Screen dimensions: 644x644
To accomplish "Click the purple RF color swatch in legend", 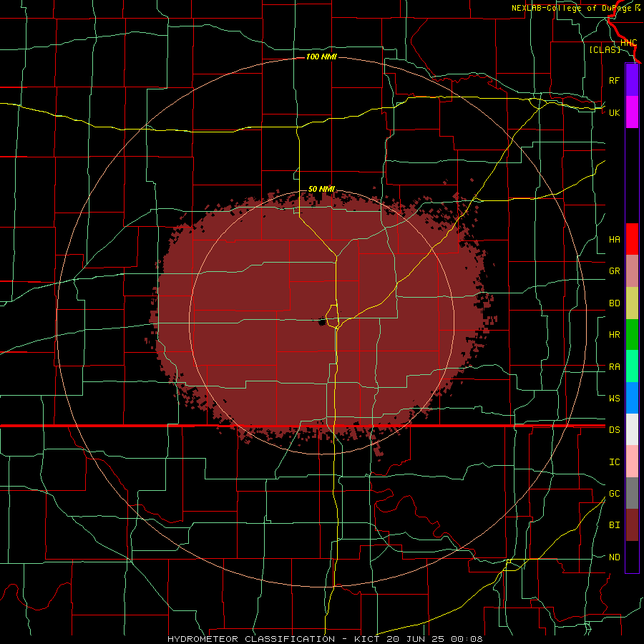I will (632, 80).
